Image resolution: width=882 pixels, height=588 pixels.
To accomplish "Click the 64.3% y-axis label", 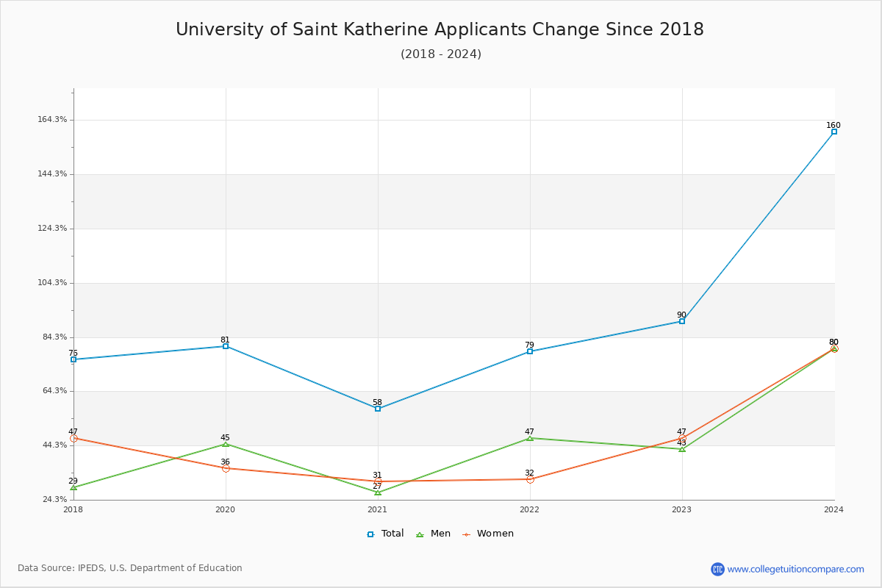I will point(56,391).
